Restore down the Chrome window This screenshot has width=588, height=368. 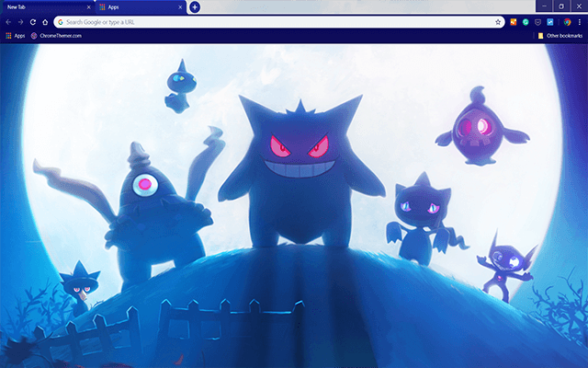point(561,6)
